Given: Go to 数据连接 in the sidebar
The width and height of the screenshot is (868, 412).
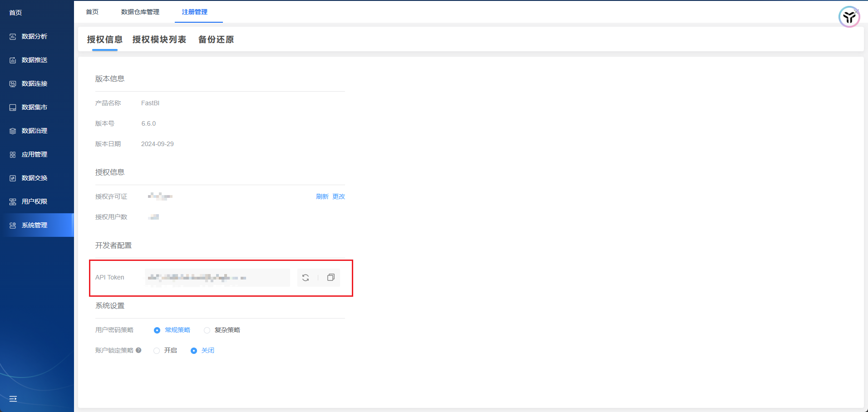Looking at the screenshot, I should click(37, 83).
